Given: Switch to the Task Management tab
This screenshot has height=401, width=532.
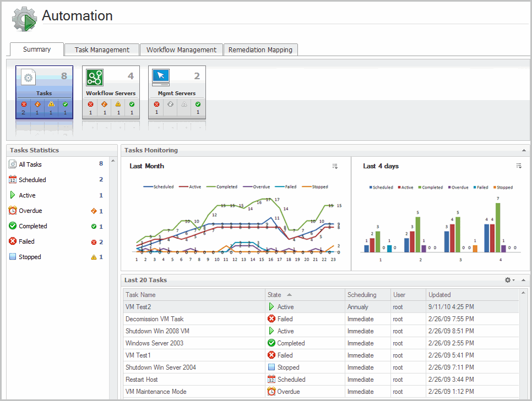Looking at the screenshot, I should (x=102, y=50).
